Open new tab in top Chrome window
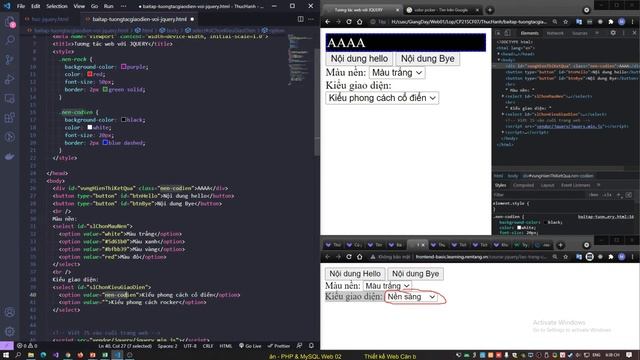The height and width of the screenshot is (360, 640). pos(490,10)
